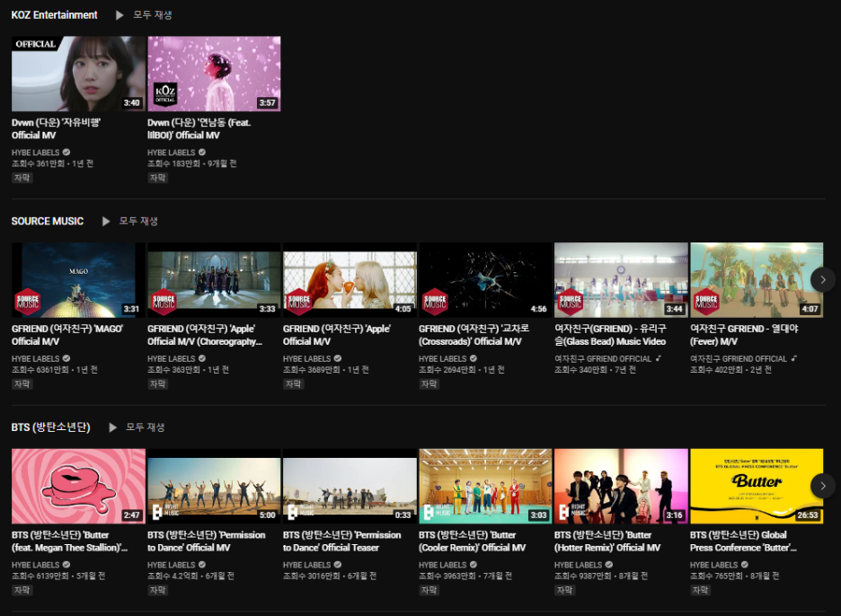Click title GFRIEND 'MAGO' Official M/V
This screenshot has height=616, width=841.
coord(67,335)
